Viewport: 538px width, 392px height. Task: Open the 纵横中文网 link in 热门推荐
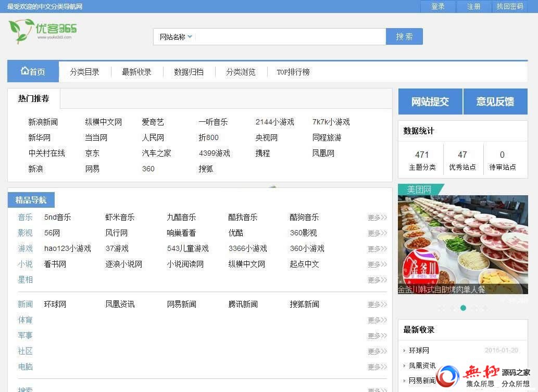[x=103, y=122]
